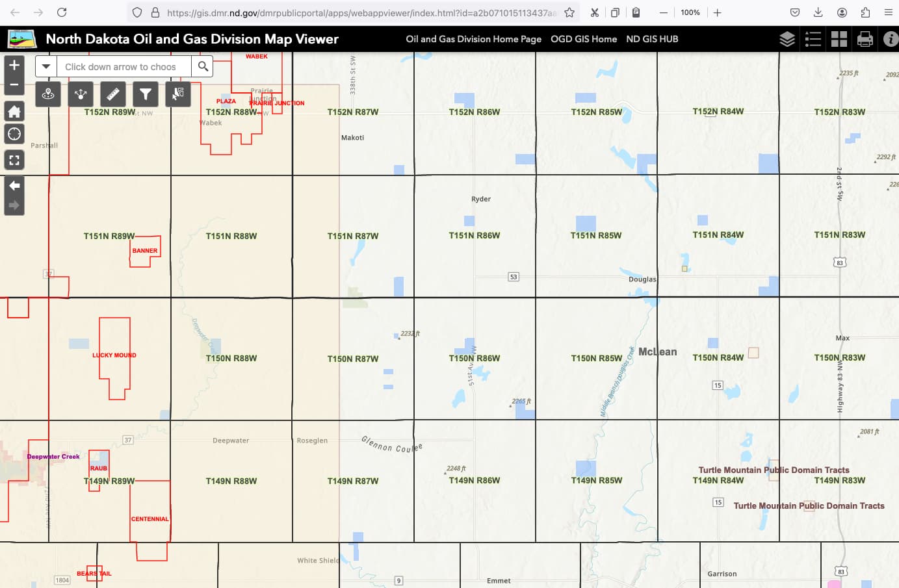
Task: Open the Measurement ruler tool
Action: (113, 94)
